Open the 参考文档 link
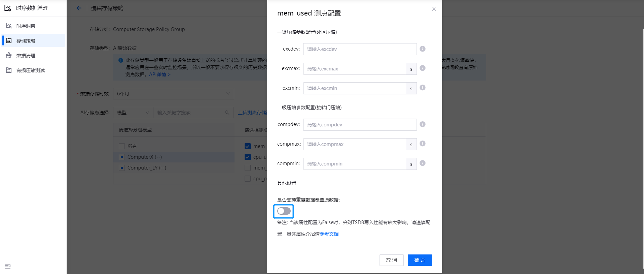 point(329,234)
